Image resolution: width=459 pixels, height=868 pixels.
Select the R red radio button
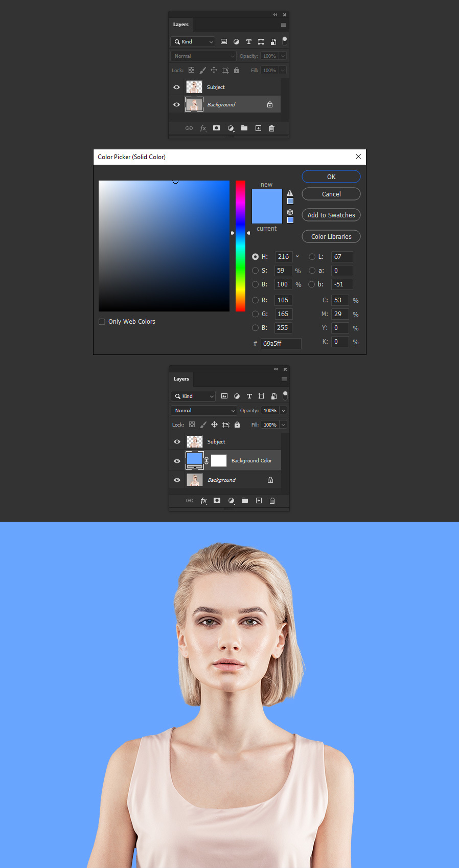255,300
